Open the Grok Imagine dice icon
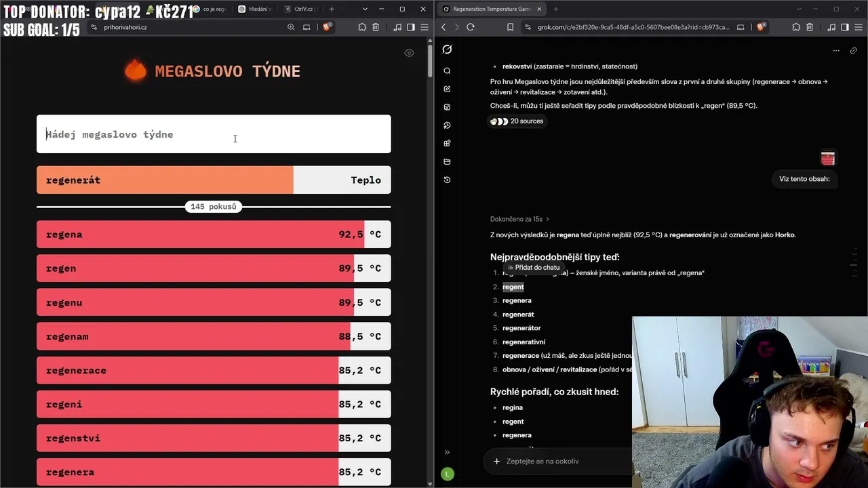Viewport: 868px width, 488px height. [x=447, y=107]
